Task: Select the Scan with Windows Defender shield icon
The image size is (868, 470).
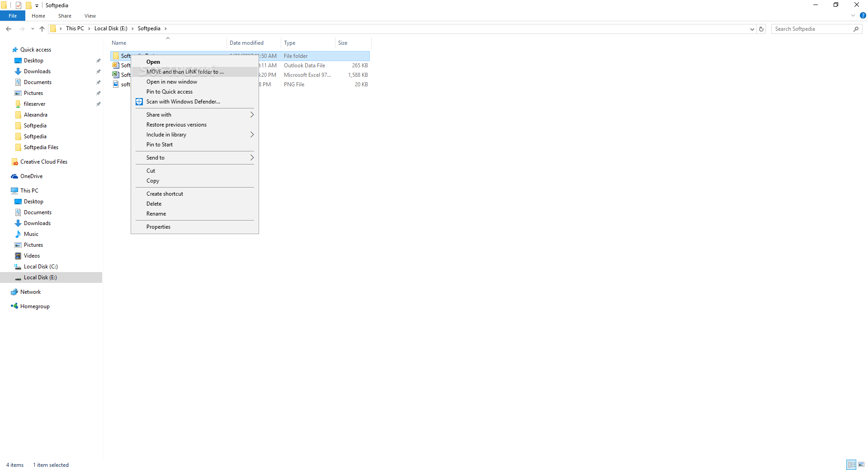Action: (139, 102)
